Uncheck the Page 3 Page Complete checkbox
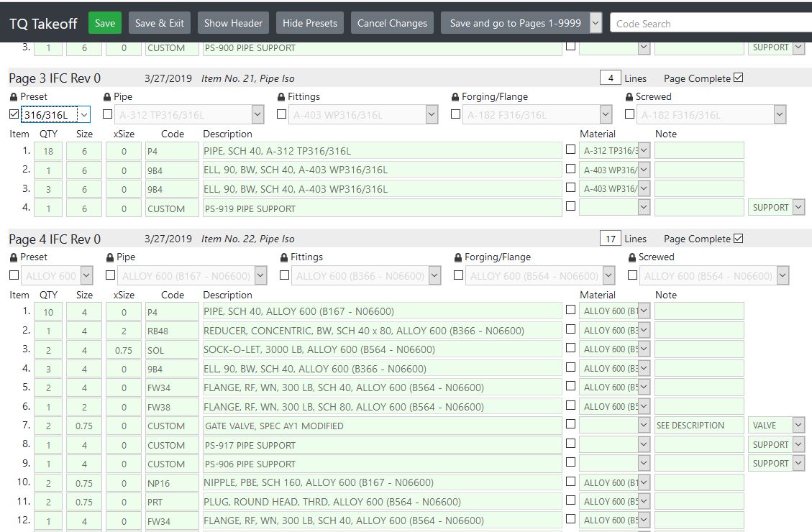 [738, 78]
